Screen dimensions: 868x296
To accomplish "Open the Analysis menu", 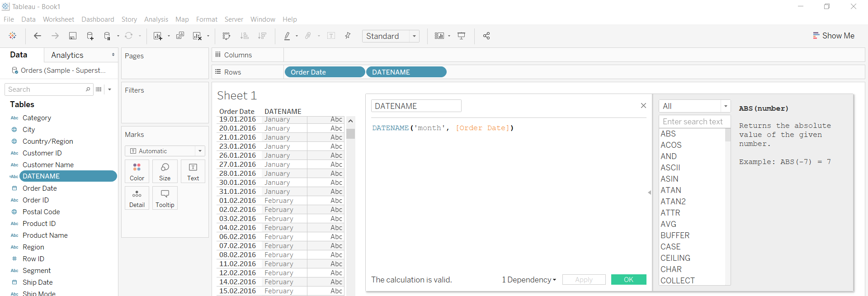I will tap(156, 19).
